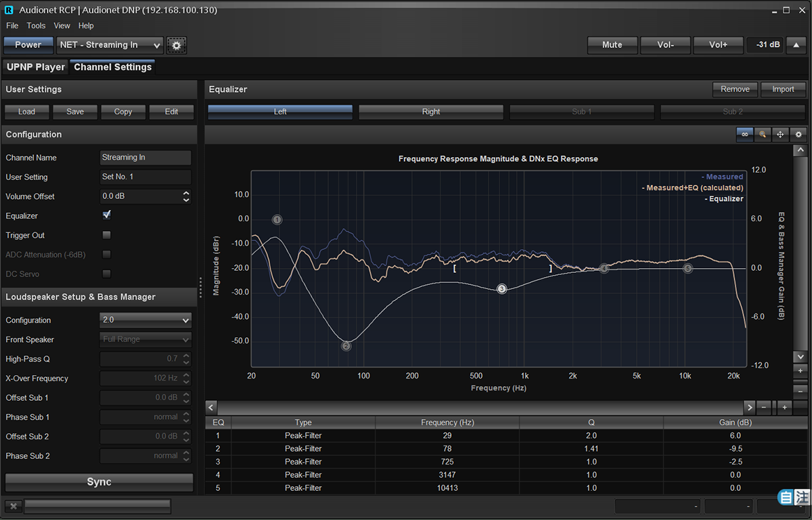Select the Left equalizer channel
The width and height of the screenshot is (812, 520).
coord(280,112)
